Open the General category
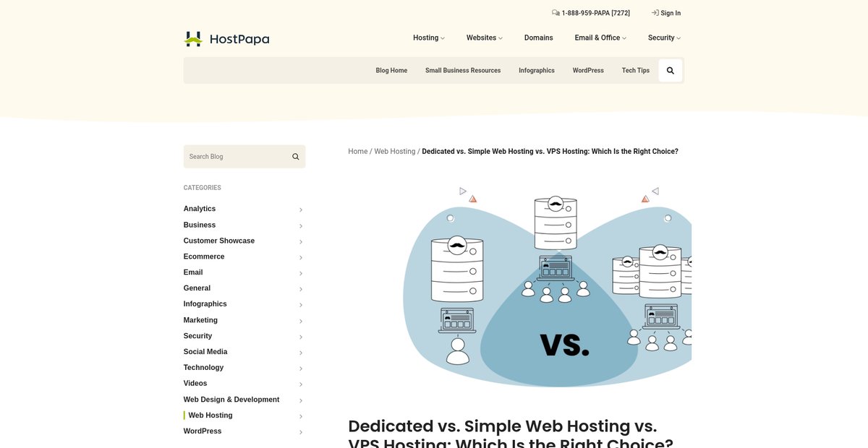 tap(197, 288)
